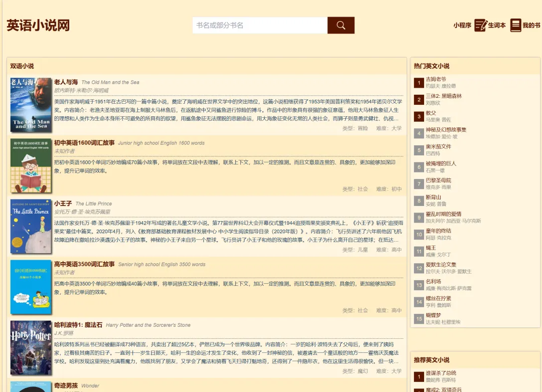Open hot novel 爱默生论文集

[x=441, y=265]
